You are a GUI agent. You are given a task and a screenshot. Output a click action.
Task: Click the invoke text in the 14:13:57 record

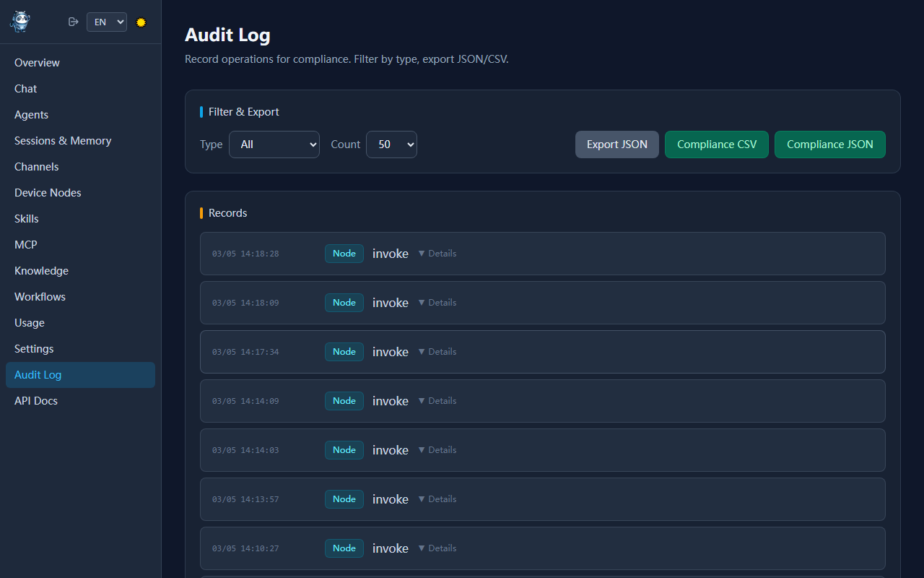click(x=391, y=499)
